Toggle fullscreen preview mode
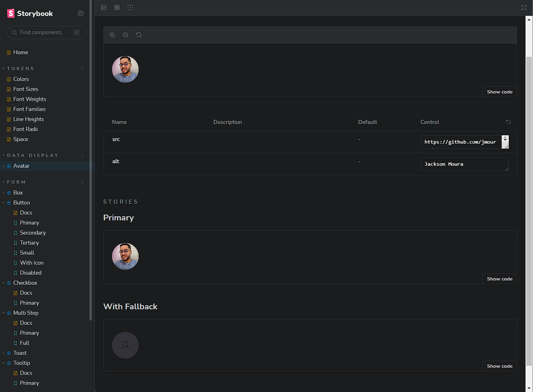Screen dimensions: 533x392 click(x=524, y=8)
